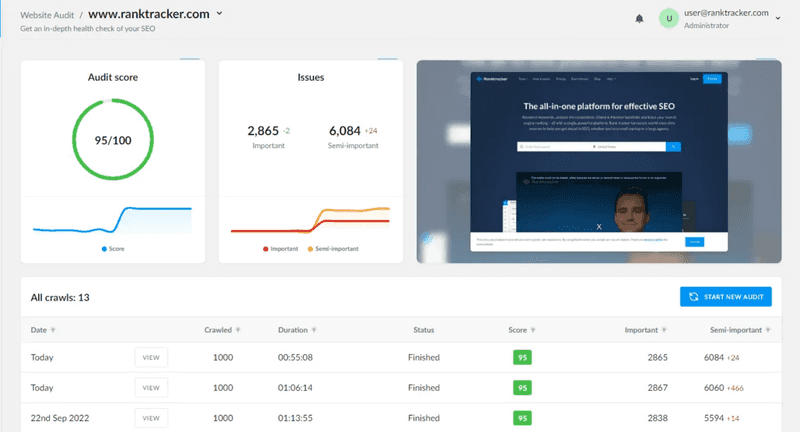The image size is (800, 432).
Task: Toggle the Score legend in audit chart
Action: (113, 249)
